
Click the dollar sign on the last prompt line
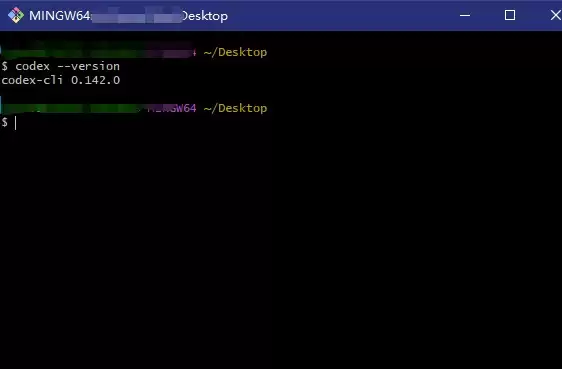pos(4,122)
